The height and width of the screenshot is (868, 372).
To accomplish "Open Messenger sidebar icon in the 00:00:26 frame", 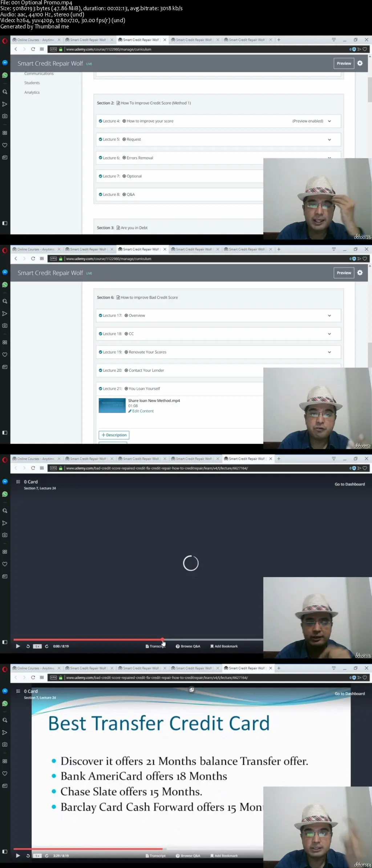I will click(x=5, y=63).
